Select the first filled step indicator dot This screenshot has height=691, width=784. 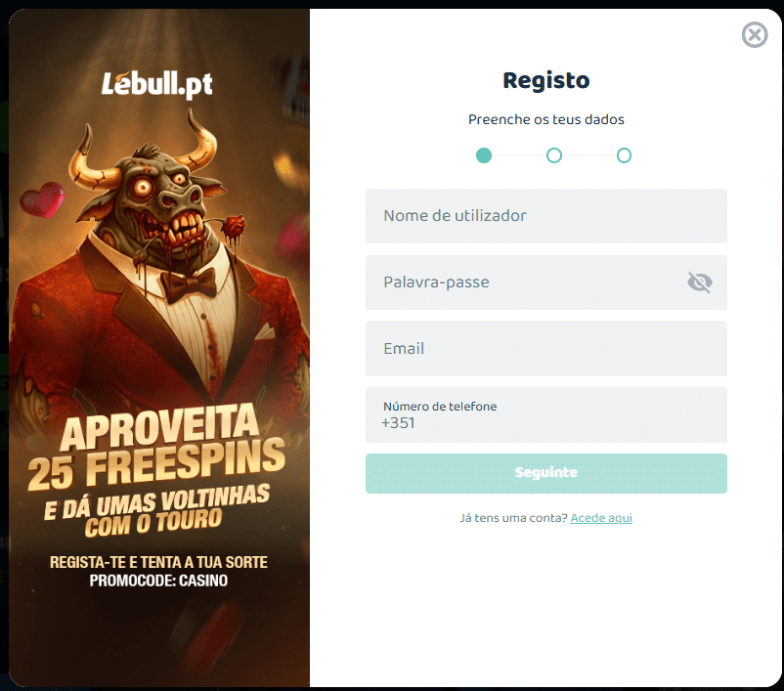coord(484,155)
